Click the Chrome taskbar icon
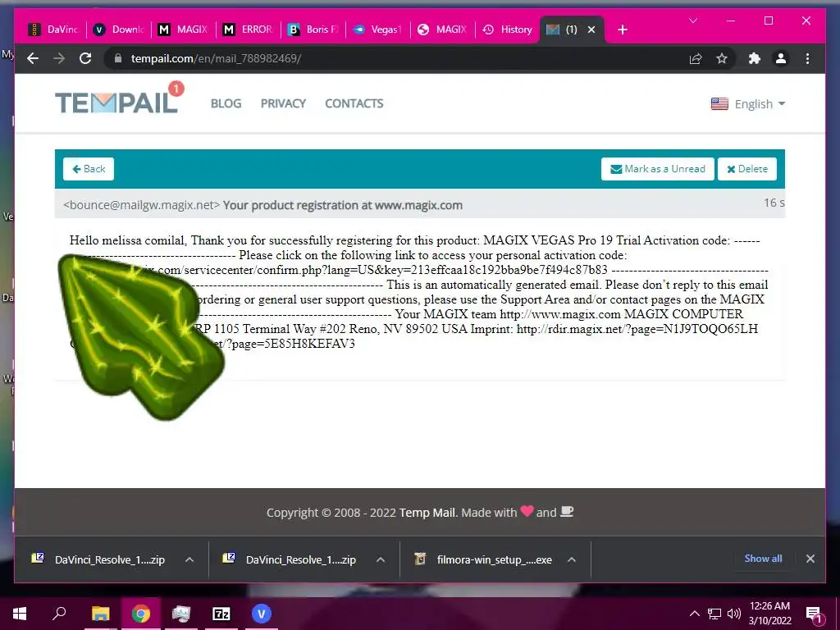Image resolution: width=840 pixels, height=630 pixels. (x=141, y=614)
